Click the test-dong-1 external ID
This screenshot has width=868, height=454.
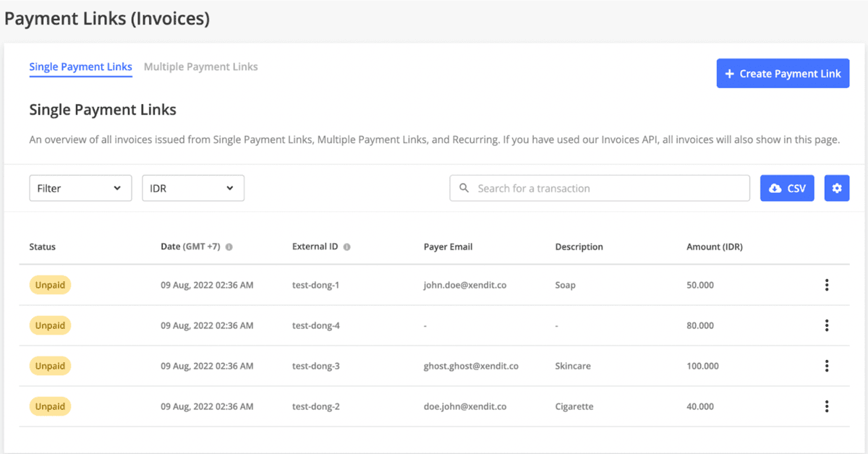click(x=316, y=285)
